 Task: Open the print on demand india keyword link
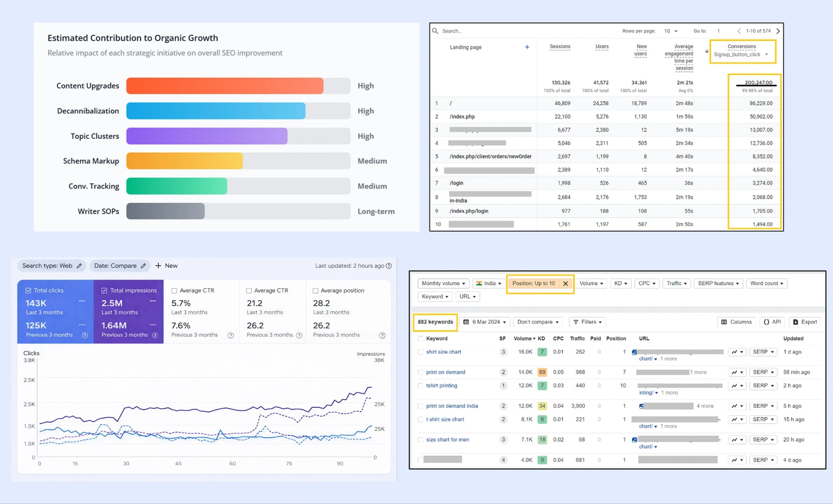coord(452,406)
